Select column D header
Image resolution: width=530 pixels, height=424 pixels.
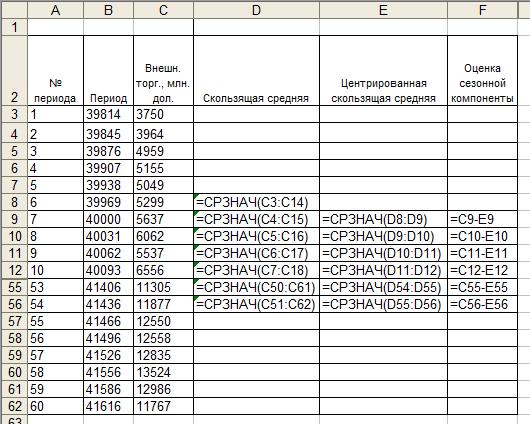(256, 10)
